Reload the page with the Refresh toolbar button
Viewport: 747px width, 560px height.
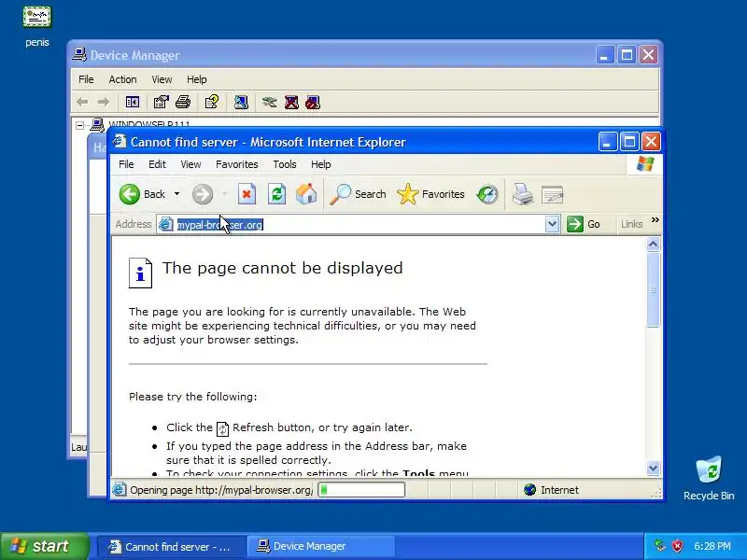tap(276, 194)
